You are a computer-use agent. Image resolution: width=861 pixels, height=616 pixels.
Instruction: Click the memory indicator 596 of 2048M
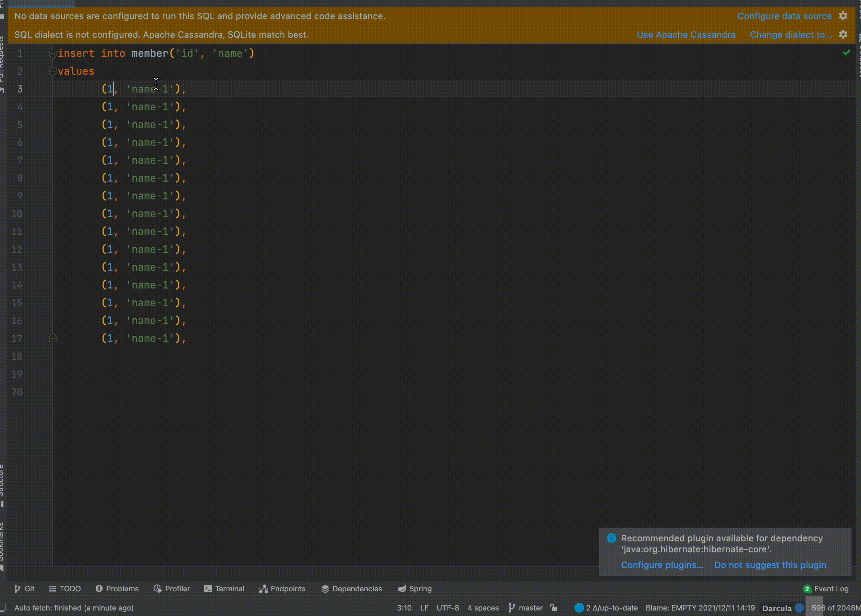[835, 608]
